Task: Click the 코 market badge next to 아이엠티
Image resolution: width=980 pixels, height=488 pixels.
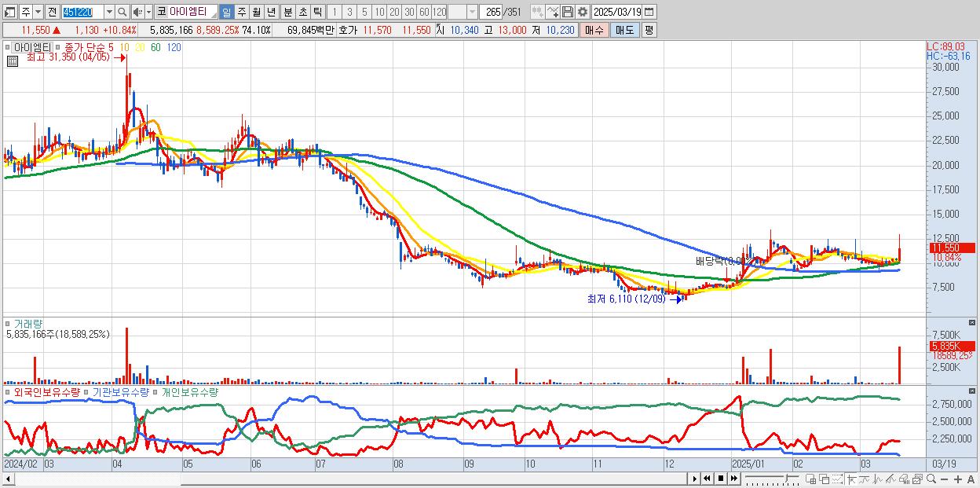Action: 161,12
